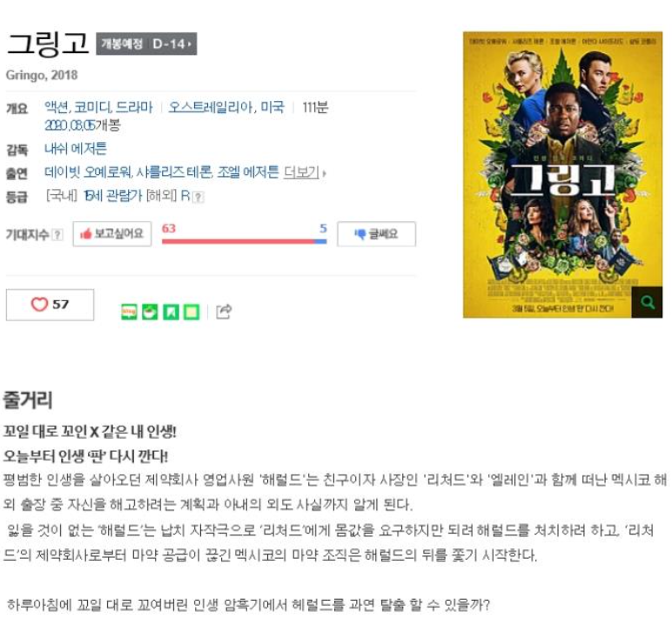Open the expectation index help question mark
The height and width of the screenshot is (632, 672).
[x=57, y=235]
